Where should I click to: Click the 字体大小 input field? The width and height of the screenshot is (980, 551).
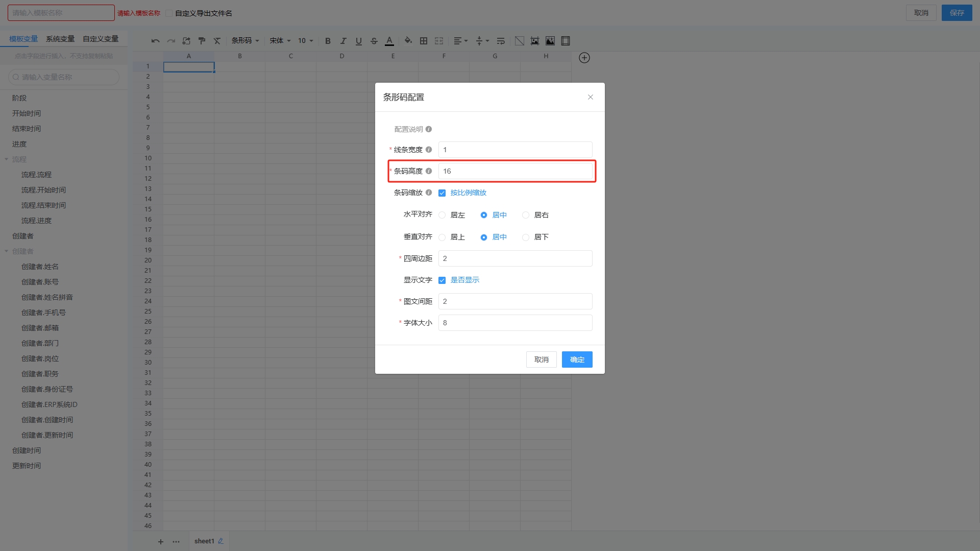[516, 323]
